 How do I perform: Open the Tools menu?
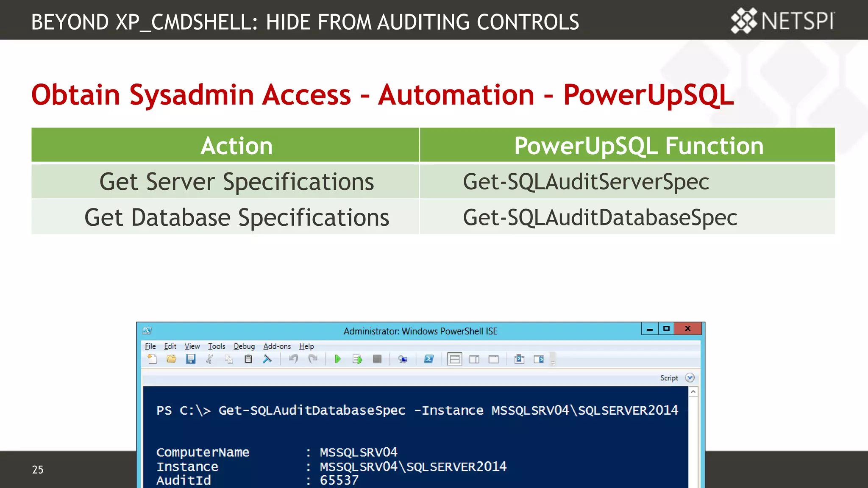tap(217, 346)
